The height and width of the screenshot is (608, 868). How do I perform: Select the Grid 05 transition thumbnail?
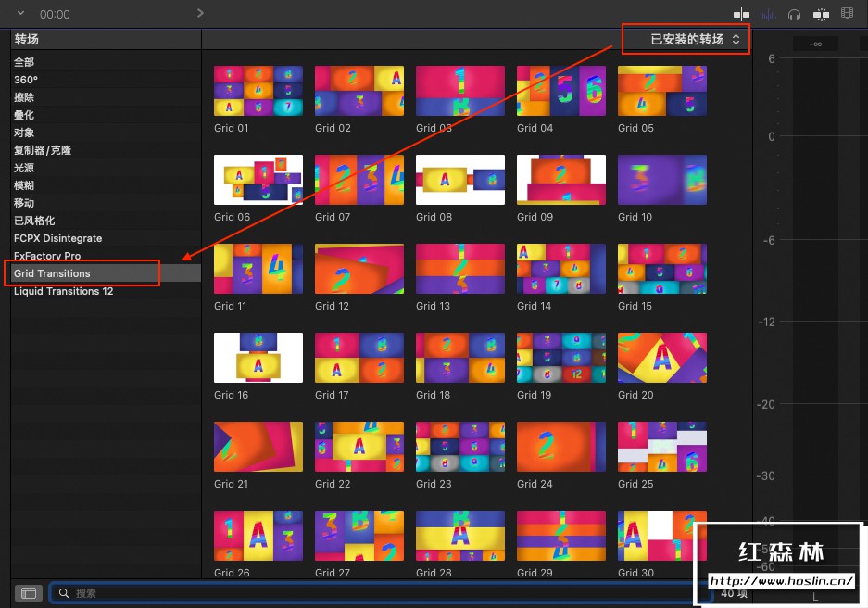tap(662, 91)
